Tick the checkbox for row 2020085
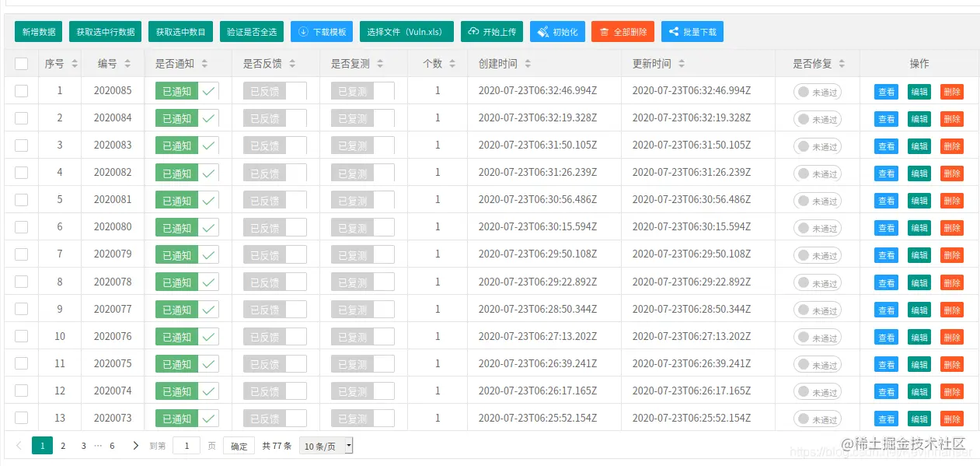Screen dimensions: 980x466 tap(21, 91)
